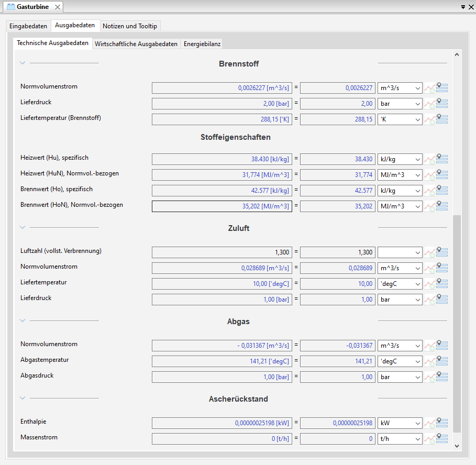Close the Gasturbine panel window
The width and height of the screenshot is (476, 465).
[x=471, y=7]
